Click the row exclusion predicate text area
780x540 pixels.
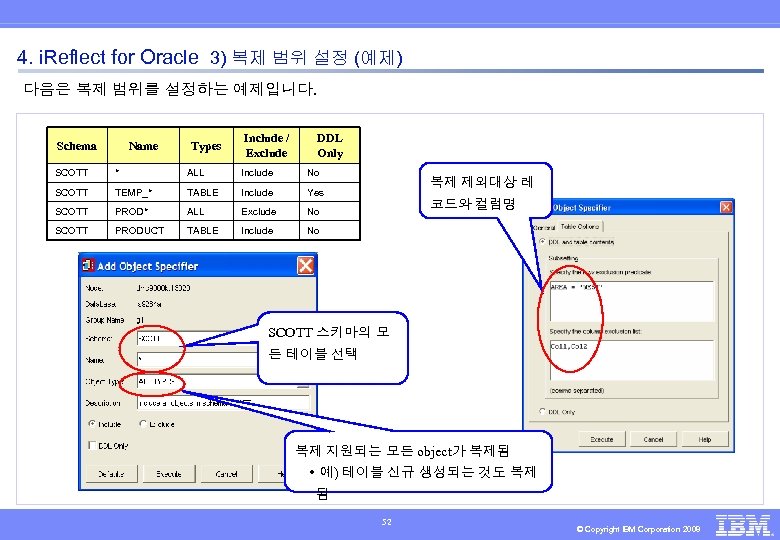pyautogui.click(x=631, y=301)
